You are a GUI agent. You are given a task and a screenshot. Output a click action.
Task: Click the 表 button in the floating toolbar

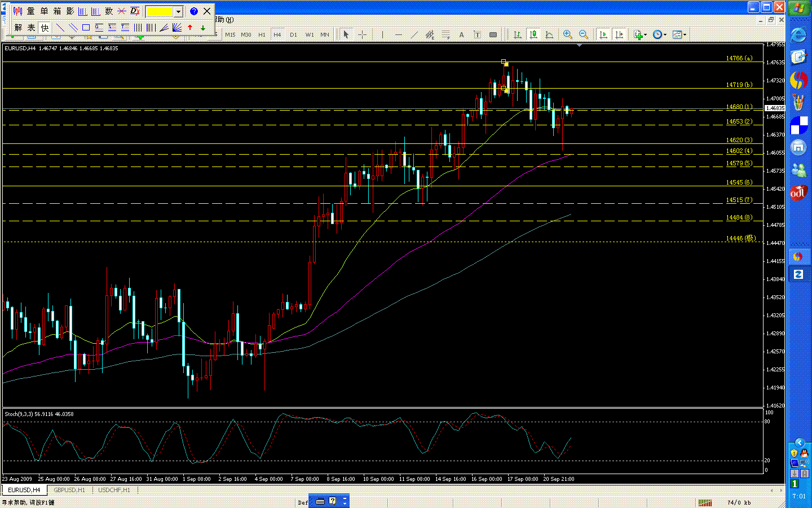click(x=32, y=28)
